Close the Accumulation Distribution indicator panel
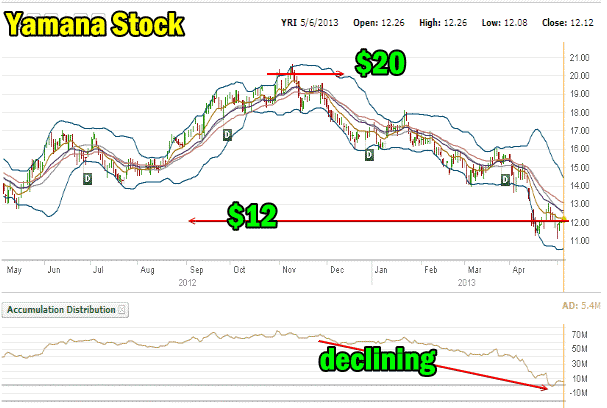The image size is (607, 408). point(122,310)
